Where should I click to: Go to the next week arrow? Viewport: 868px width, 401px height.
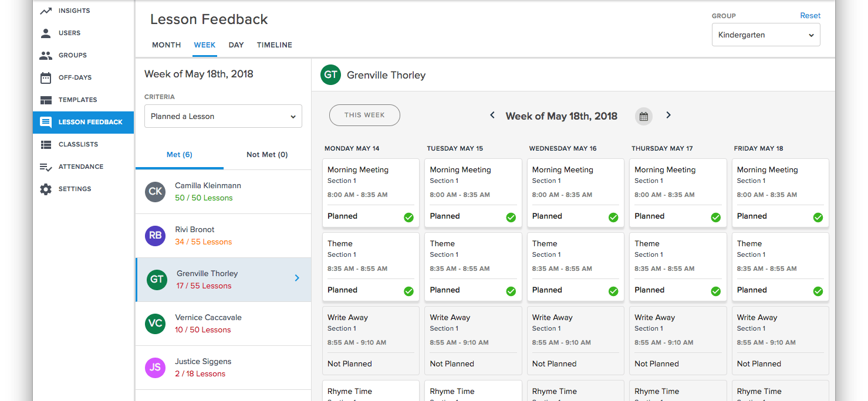(x=668, y=115)
